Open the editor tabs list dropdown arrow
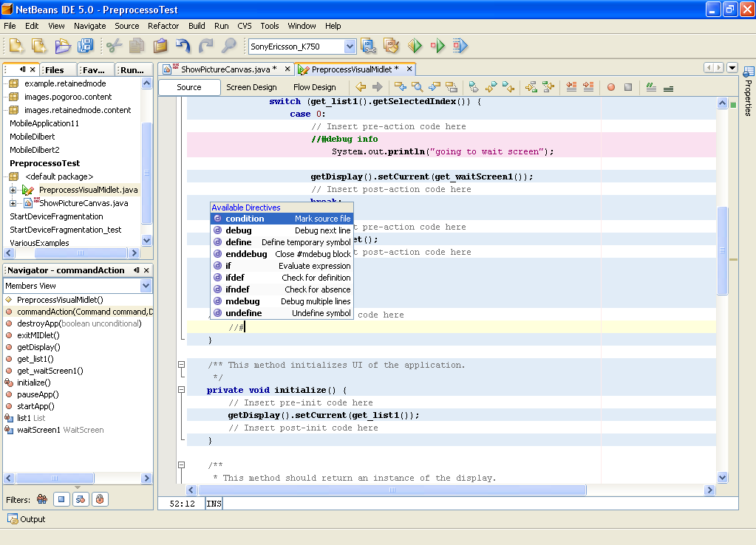Viewport: 756px width, 545px height. click(732, 67)
